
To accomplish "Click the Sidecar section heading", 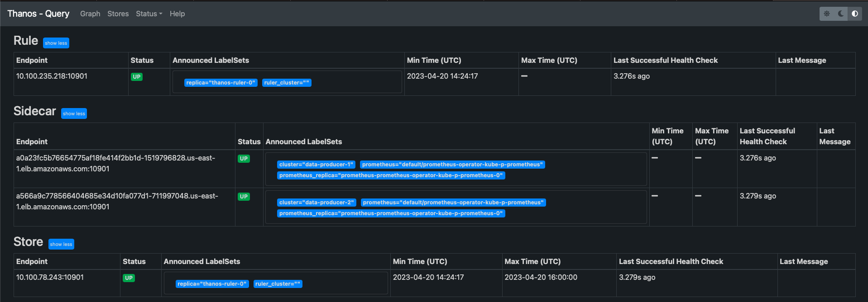I will click(x=35, y=111).
